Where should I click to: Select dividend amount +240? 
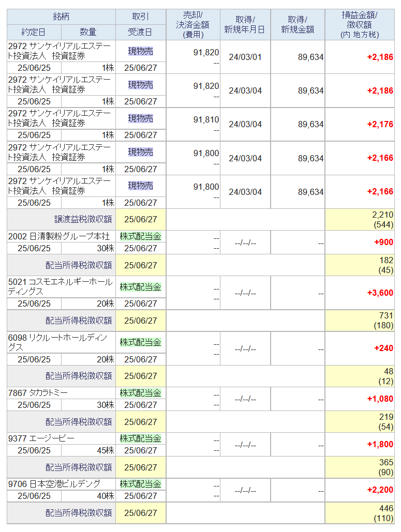(383, 348)
